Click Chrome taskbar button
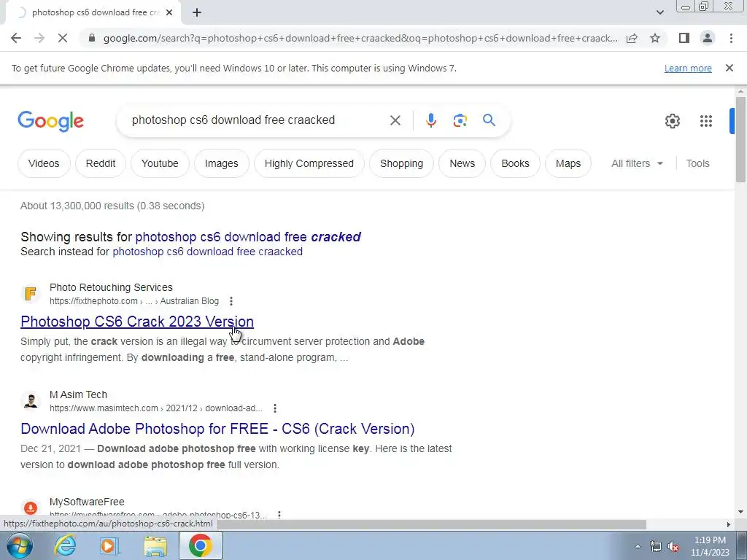Image resolution: width=747 pixels, height=560 pixels. point(200,545)
